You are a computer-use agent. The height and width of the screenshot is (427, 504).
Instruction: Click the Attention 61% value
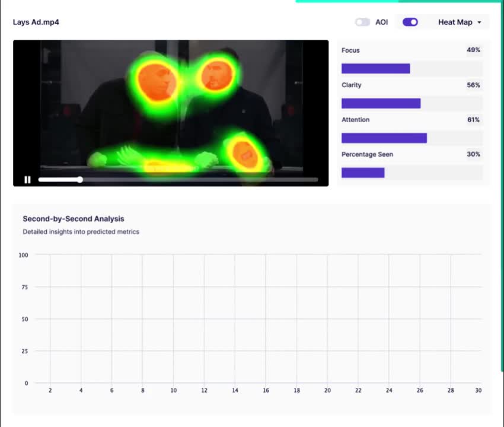click(474, 120)
